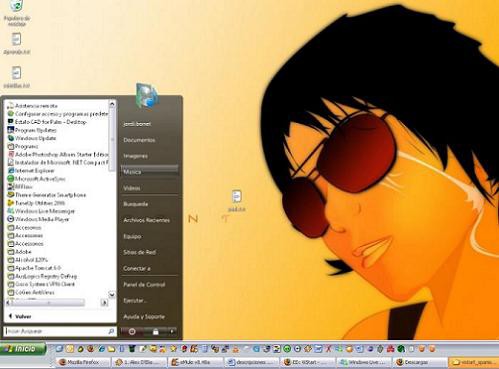Open Theme Generator Smartphone entry
Viewport: 499px width, 369px height.
47,195
